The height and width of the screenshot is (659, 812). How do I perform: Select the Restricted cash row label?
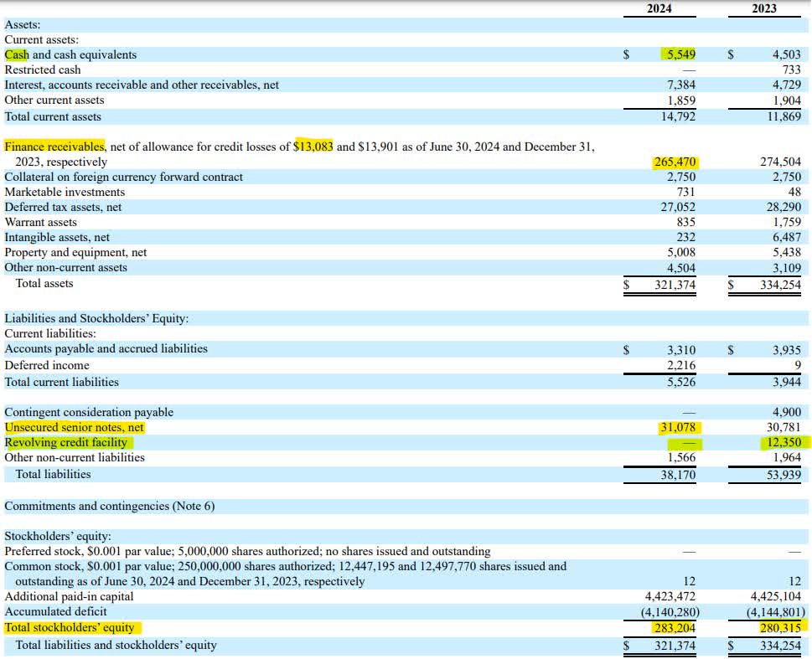[43, 70]
